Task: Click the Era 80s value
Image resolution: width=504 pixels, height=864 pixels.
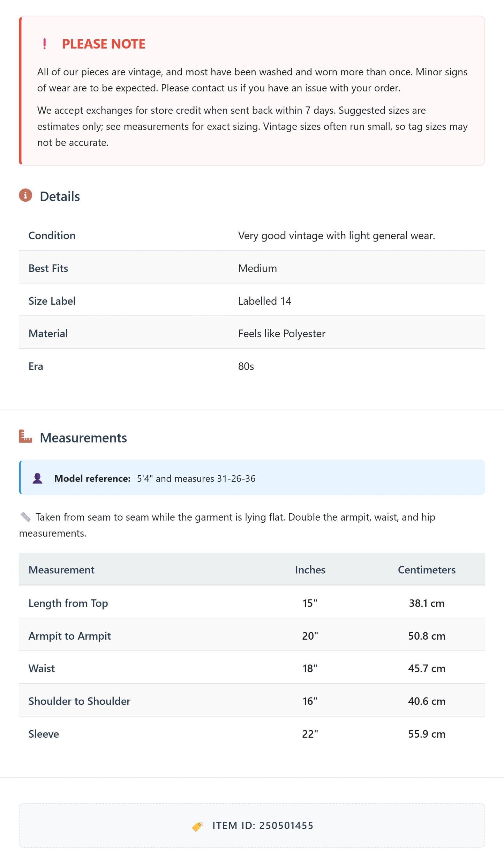Action: click(246, 366)
